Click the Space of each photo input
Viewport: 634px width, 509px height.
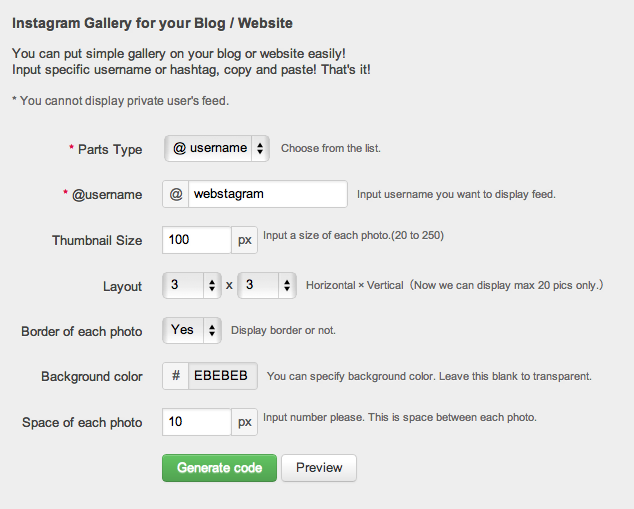pos(197,422)
